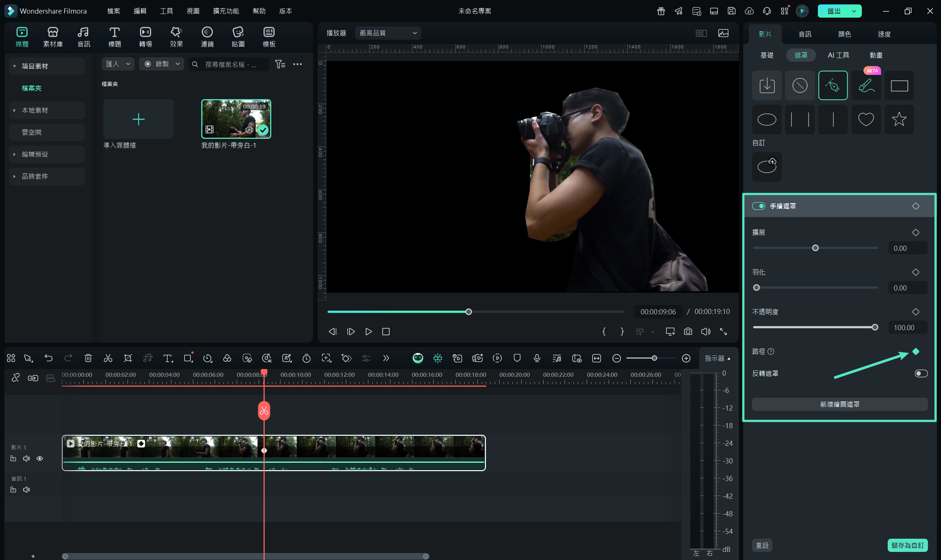941x560 pixels.
Task: Expand the 本地素材 tree section
Action: tap(14, 110)
